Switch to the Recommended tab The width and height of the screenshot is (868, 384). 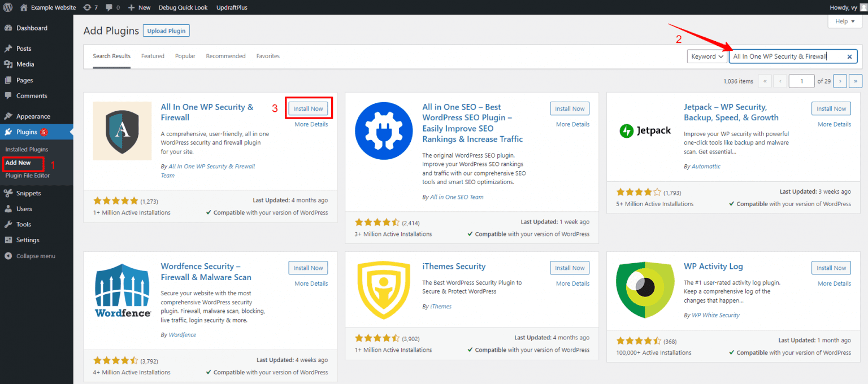225,56
